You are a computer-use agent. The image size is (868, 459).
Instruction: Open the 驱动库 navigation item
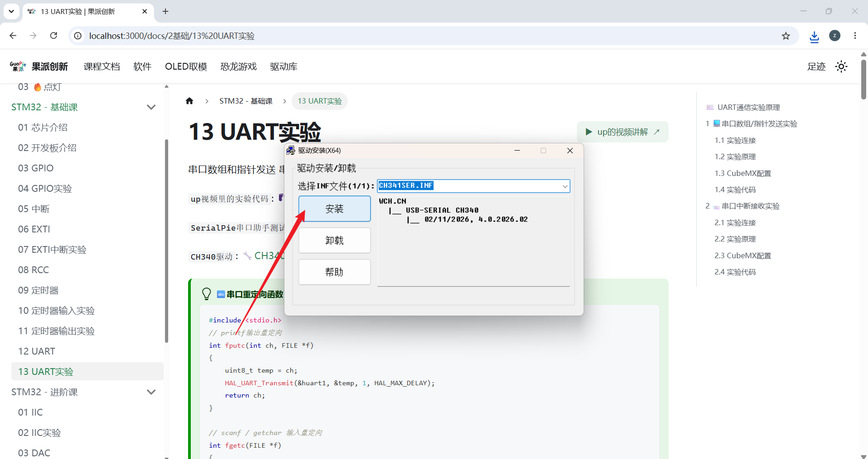[x=283, y=66]
